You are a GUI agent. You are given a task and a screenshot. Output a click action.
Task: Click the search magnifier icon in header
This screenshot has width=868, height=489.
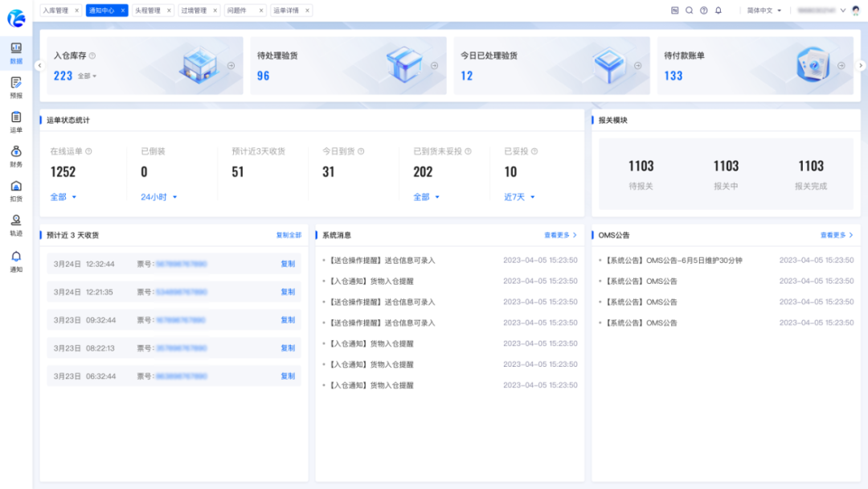coord(690,10)
